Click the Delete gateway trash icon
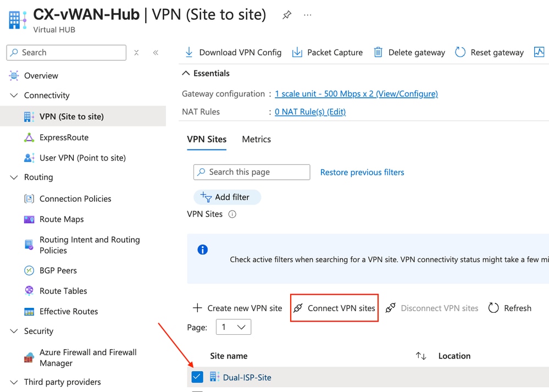Viewport: 549px width, 392px height. [x=378, y=53]
